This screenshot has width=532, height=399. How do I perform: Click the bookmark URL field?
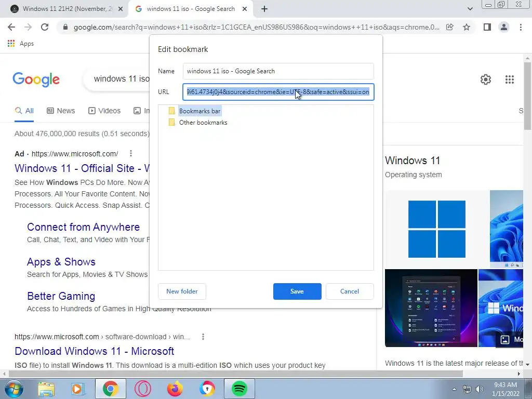[278, 92]
